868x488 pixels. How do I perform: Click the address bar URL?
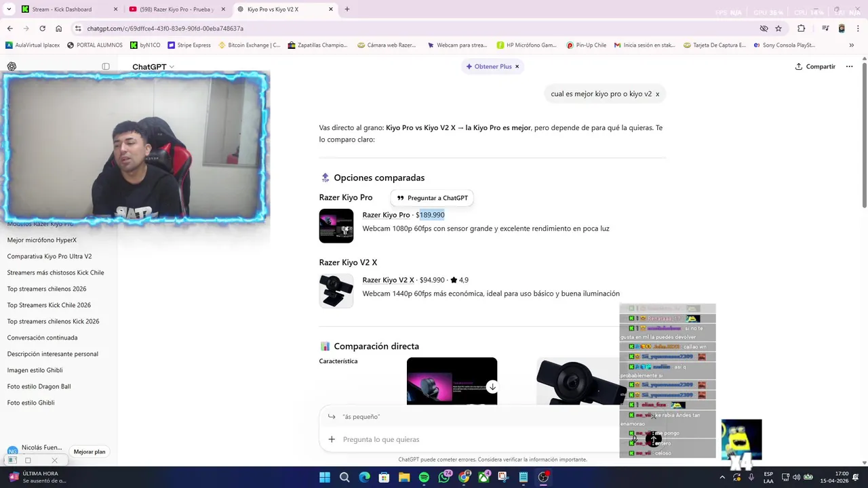click(x=165, y=28)
